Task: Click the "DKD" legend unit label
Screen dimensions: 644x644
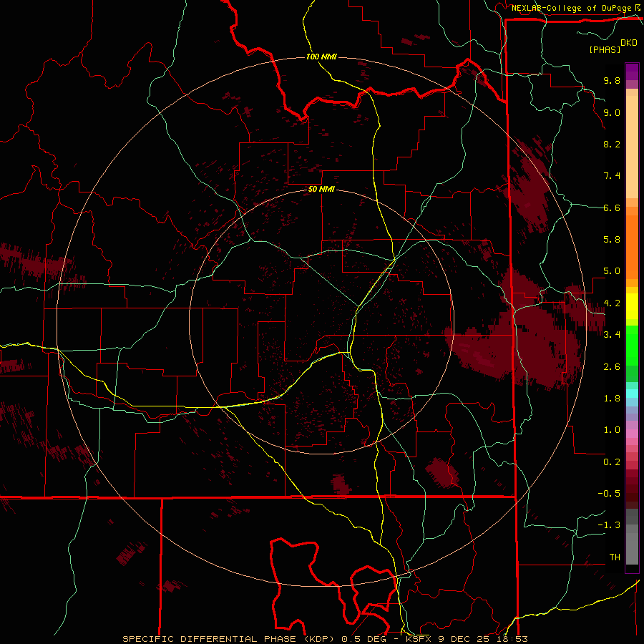Action: [629, 43]
